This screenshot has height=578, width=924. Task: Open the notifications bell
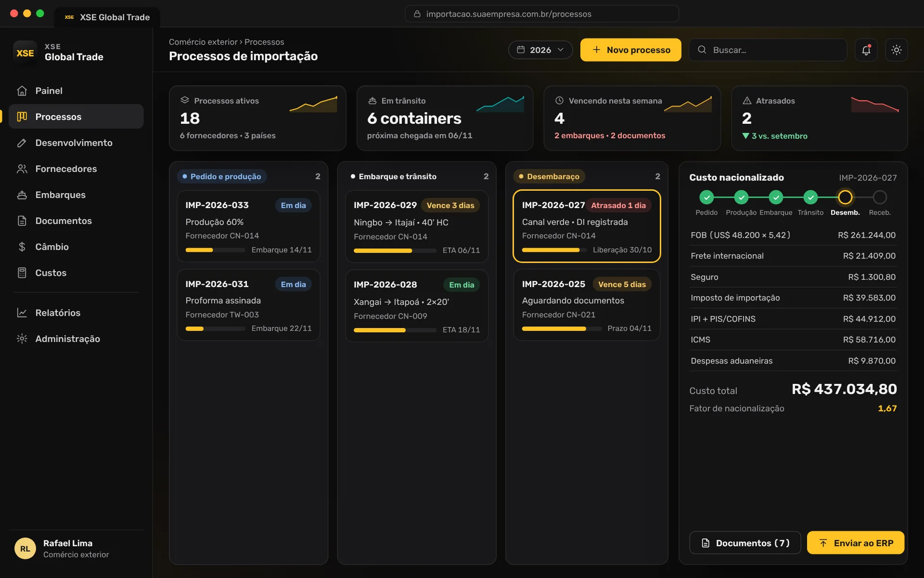click(866, 50)
